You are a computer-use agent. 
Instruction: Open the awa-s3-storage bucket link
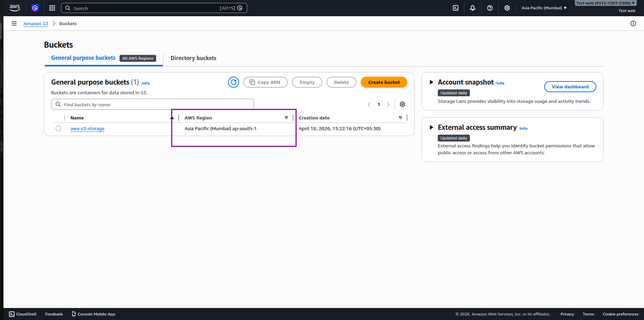(87, 128)
